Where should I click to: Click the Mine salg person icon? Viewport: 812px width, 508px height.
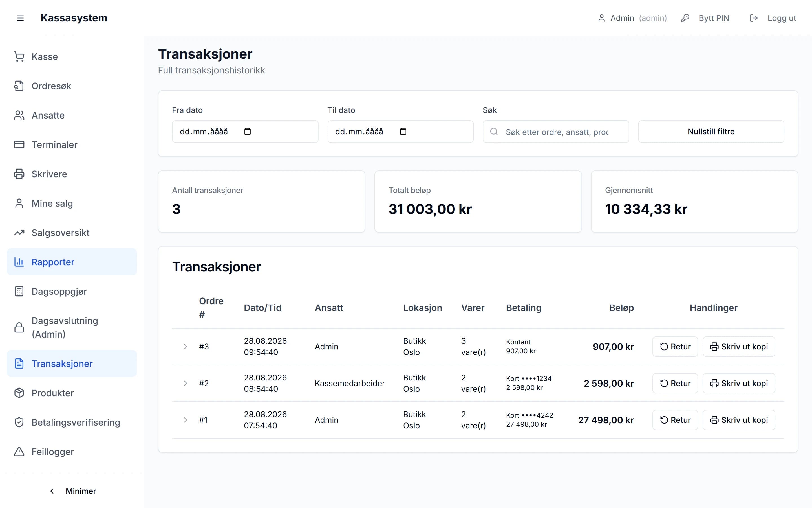[x=19, y=203]
